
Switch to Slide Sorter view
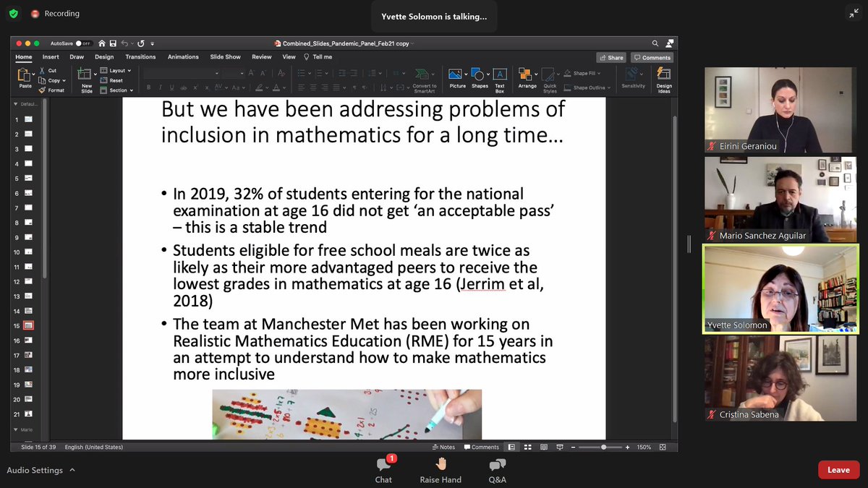527,447
